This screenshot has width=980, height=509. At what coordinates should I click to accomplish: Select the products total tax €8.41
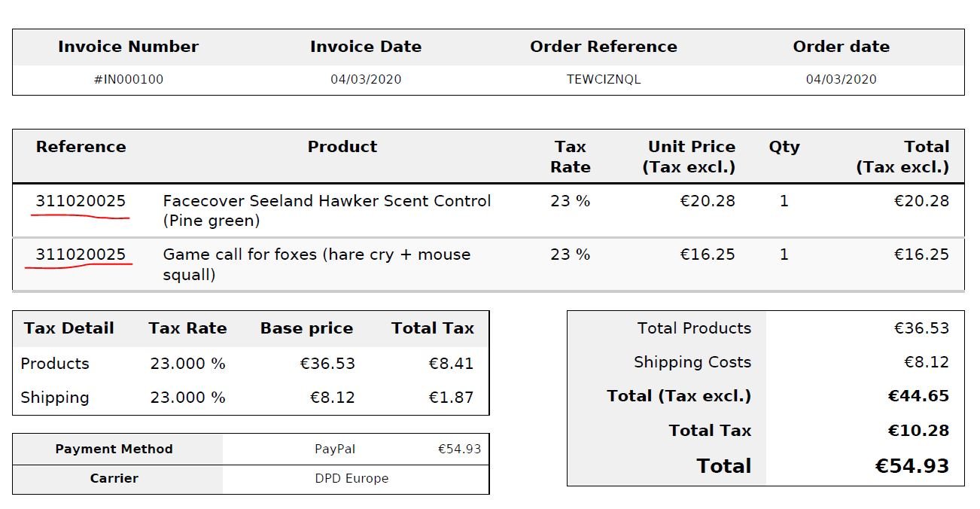tap(451, 364)
